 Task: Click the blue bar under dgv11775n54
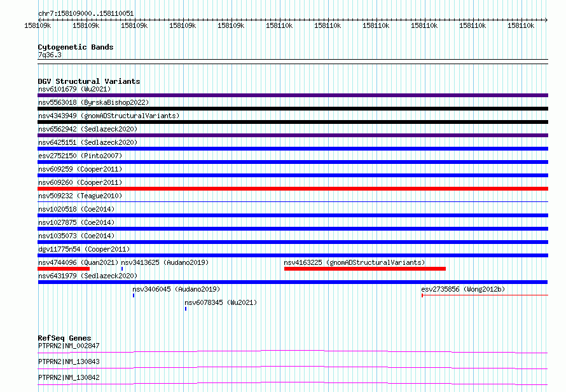coord(293,255)
